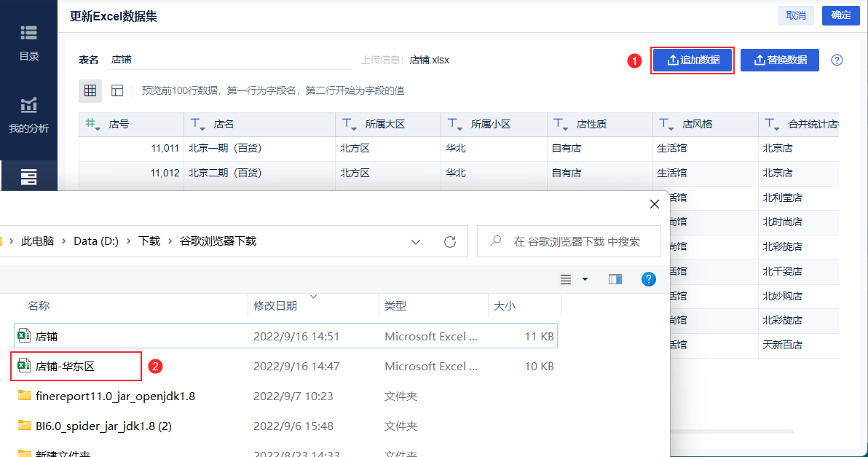Screen dimensions: 868x457
Task: Click the Excel icon of 店铺-华东区 file
Action: [24, 366]
